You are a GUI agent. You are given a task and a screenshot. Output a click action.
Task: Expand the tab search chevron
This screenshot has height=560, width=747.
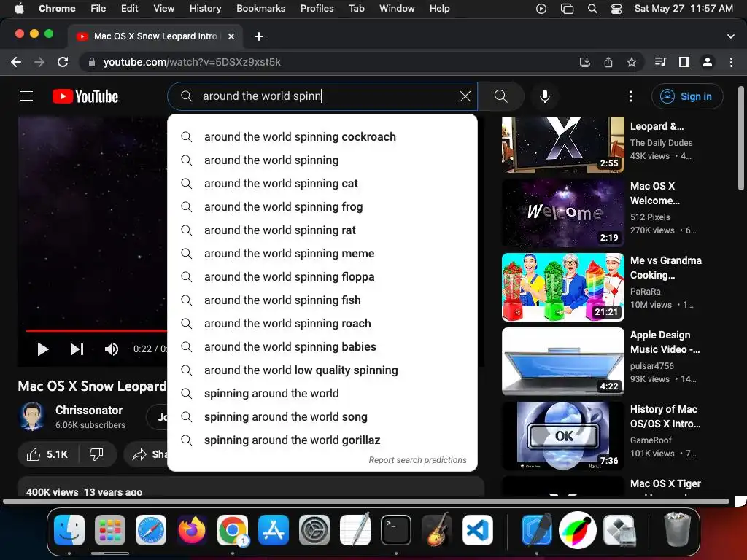coord(731,36)
